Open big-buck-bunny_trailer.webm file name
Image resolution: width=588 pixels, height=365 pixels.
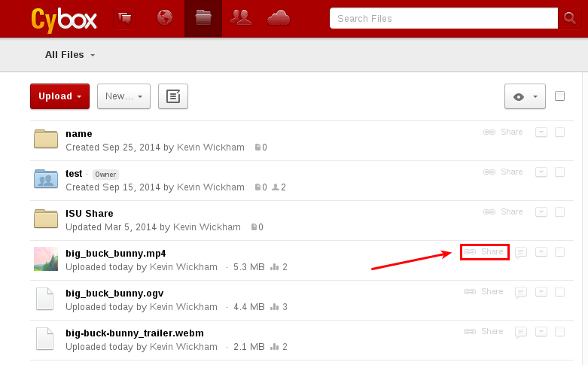point(135,333)
